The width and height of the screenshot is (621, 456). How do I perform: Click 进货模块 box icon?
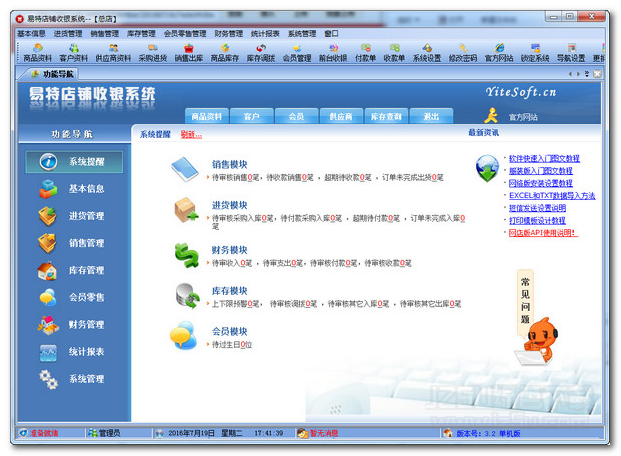tap(186, 210)
